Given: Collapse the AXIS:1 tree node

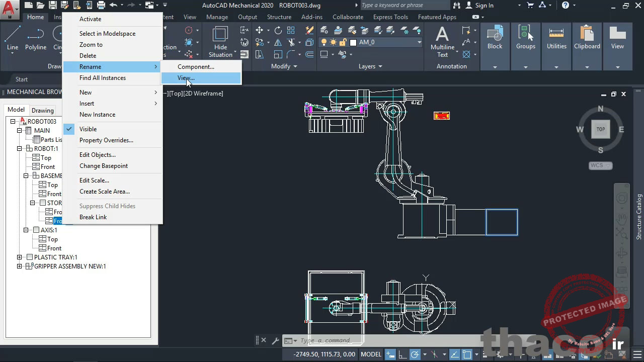Looking at the screenshot, I should [x=26, y=230].
